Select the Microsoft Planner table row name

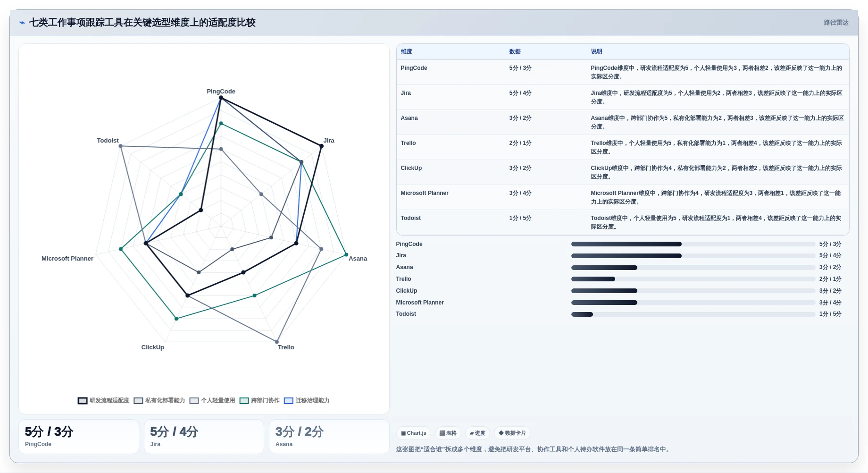point(425,193)
